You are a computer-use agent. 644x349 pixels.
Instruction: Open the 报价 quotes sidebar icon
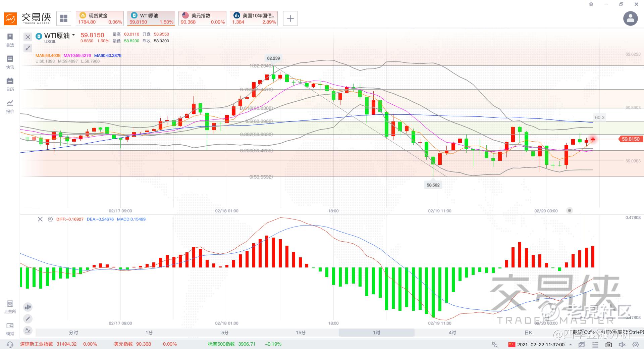[x=10, y=106]
